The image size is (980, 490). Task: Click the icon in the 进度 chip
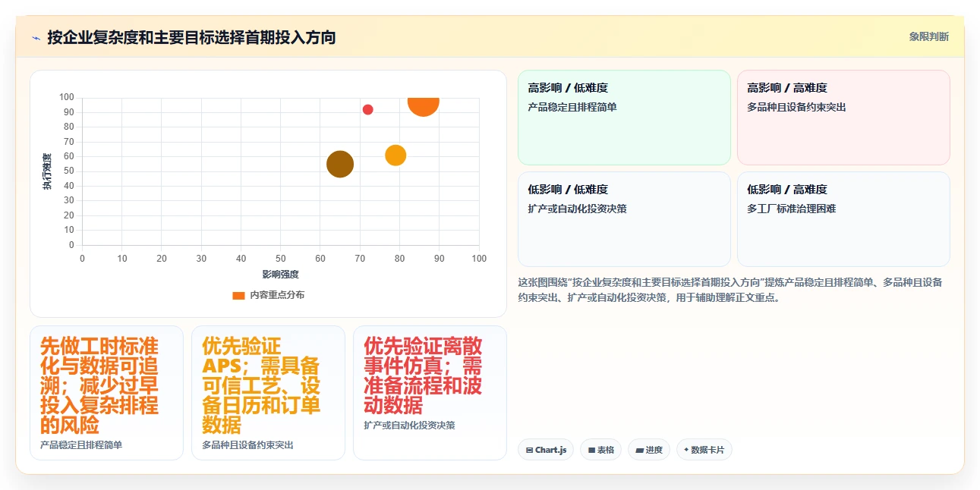click(640, 450)
